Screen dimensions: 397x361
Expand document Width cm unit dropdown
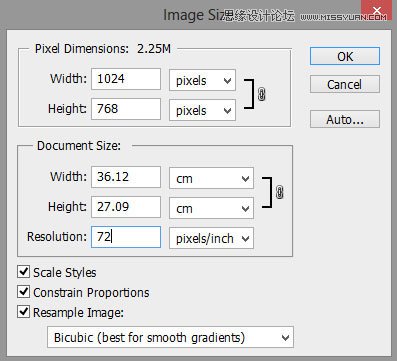(x=211, y=178)
